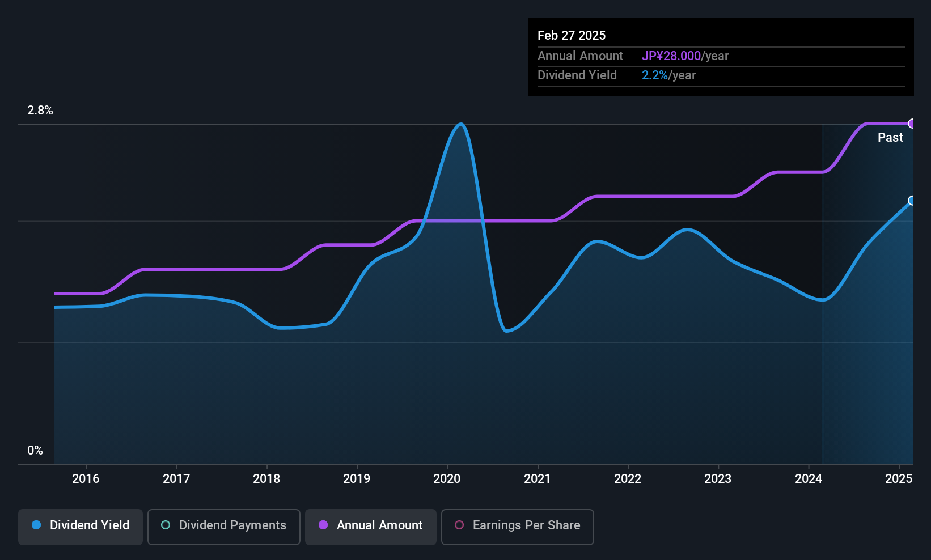
Task: Click the pink Earnings Per Share circle
Action: 459,525
